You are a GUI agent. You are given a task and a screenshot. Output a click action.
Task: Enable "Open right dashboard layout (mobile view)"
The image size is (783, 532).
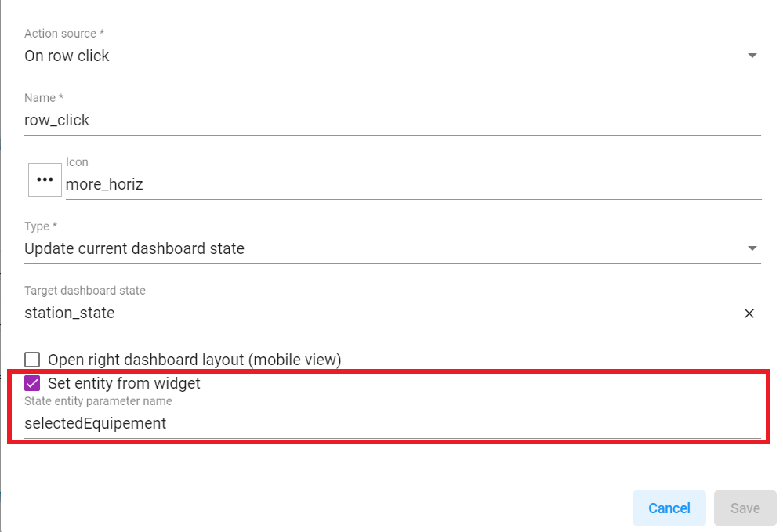click(x=32, y=359)
